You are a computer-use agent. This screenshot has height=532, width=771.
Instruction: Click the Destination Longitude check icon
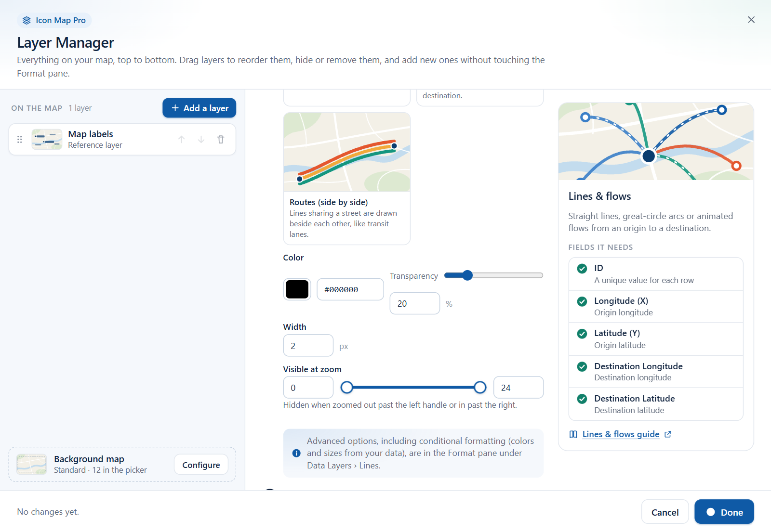582,367
